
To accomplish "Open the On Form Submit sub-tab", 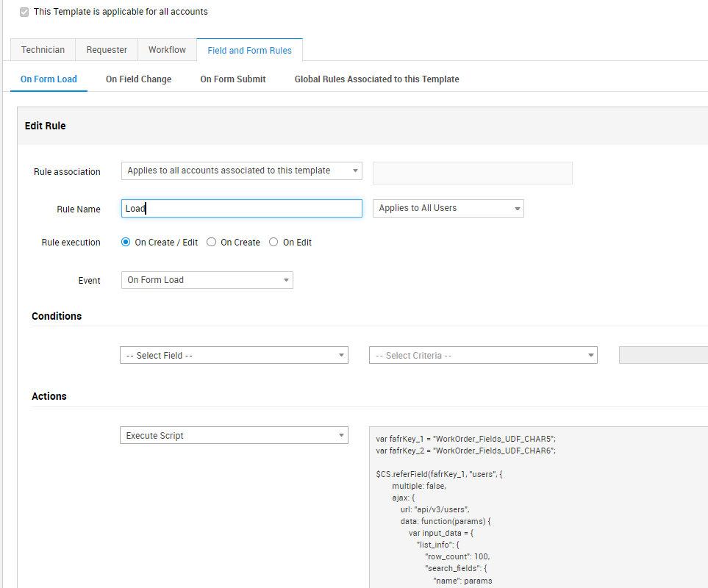I will (x=233, y=79).
